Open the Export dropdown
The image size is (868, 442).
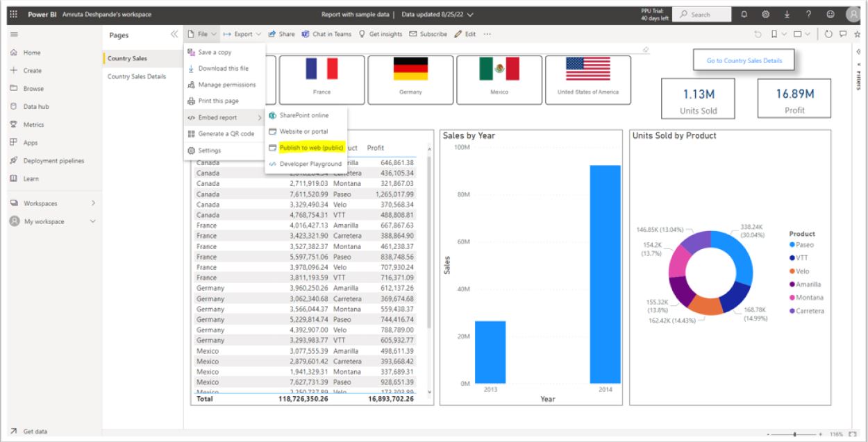coord(242,34)
